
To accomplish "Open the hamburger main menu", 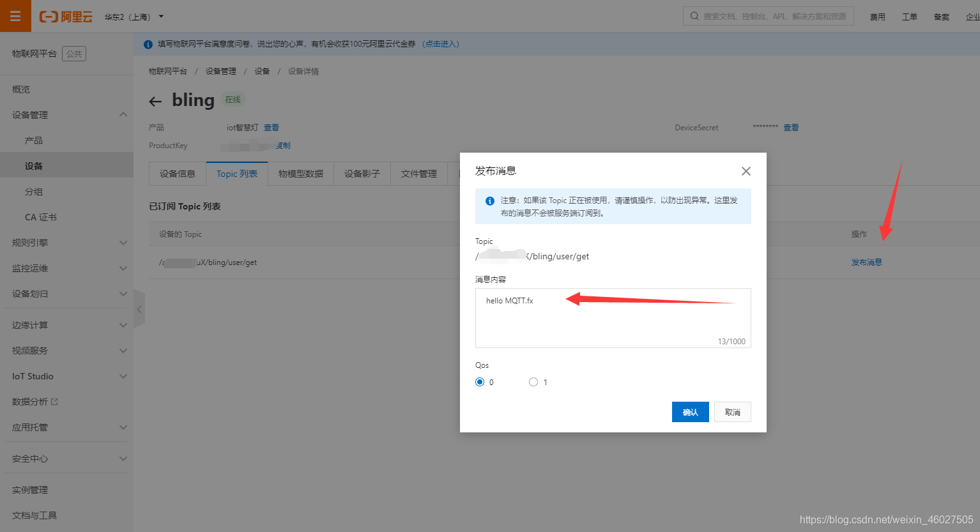I will (15, 16).
